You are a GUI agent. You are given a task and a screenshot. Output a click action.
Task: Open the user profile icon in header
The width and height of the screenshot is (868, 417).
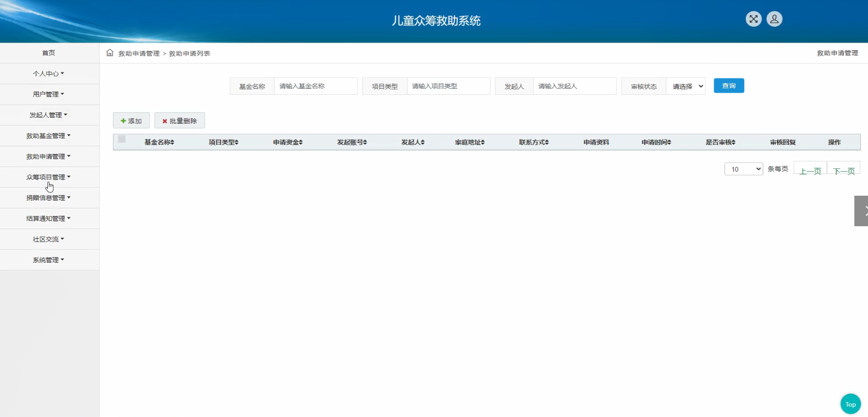[774, 19]
